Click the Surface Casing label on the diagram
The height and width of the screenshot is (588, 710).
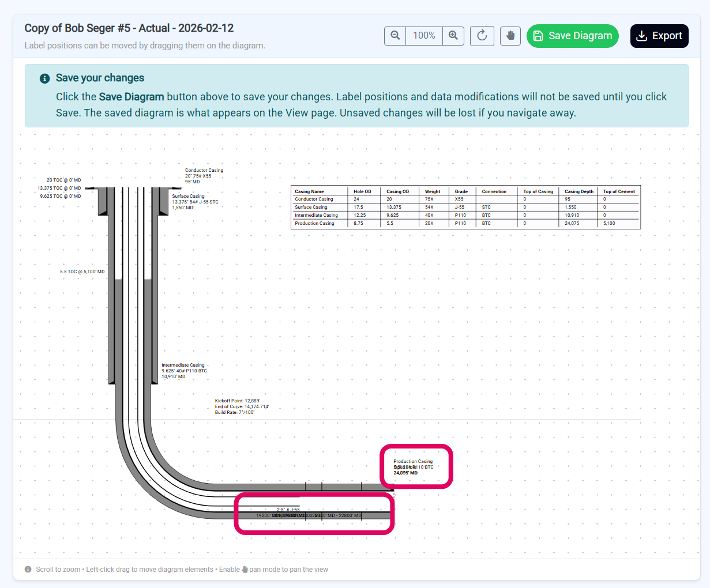[195, 202]
